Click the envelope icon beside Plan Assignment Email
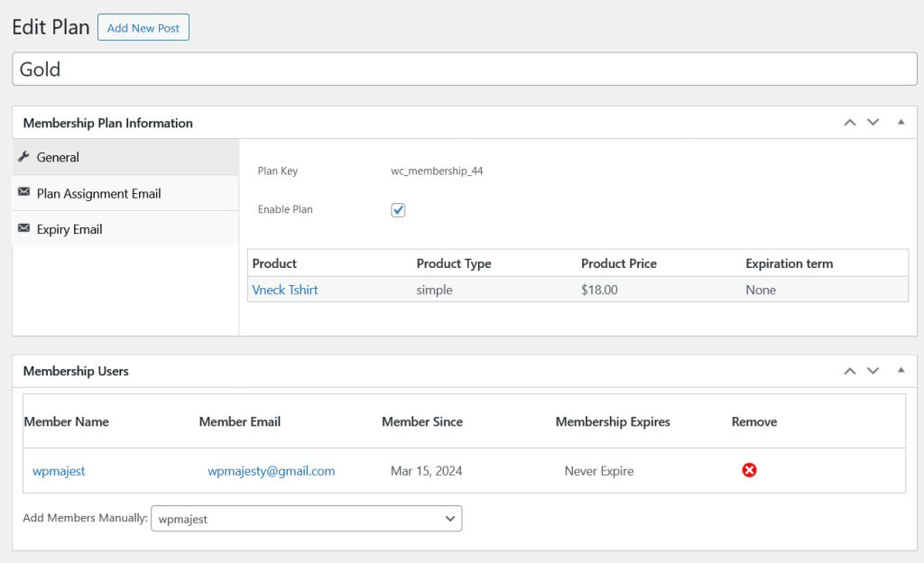The image size is (924, 563). tap(23, 193)
